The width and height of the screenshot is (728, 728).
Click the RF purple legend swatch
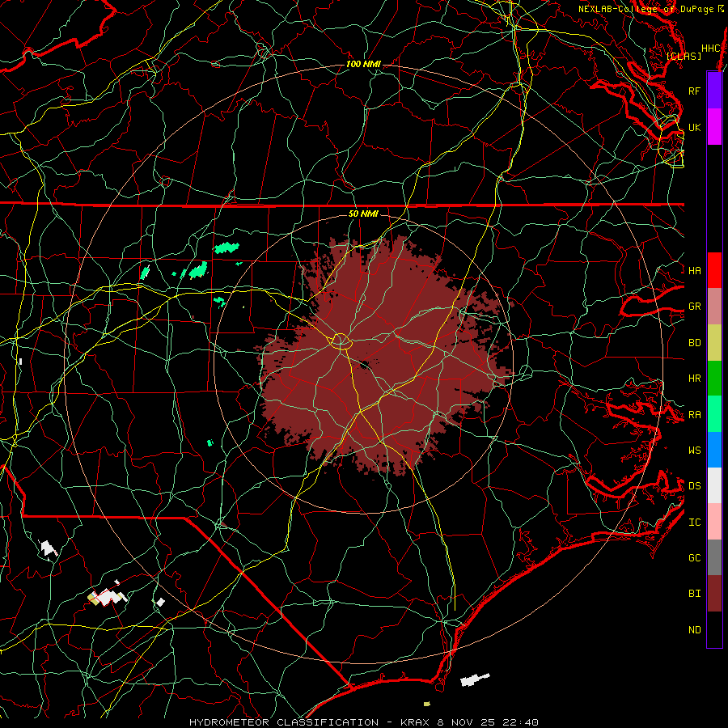coord(714,91)
